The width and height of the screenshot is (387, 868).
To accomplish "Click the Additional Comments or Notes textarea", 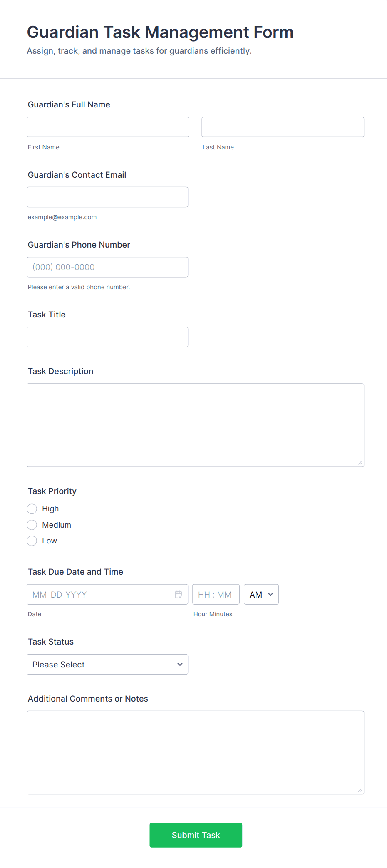I will pyautogui.click(x=195, y=752).
